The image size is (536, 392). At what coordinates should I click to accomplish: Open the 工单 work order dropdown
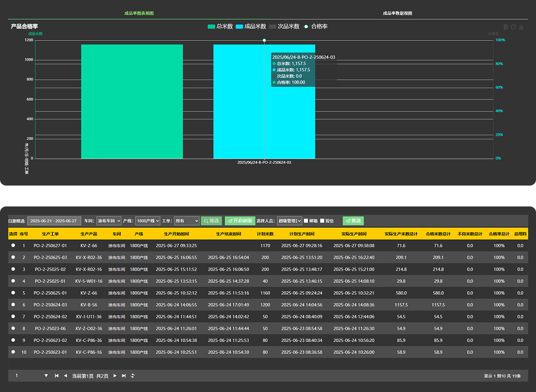(x=187, y=221)
